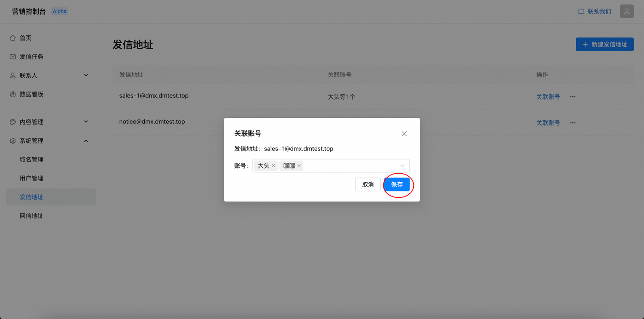Click 关联账号 link for sales-1@dmx.dmtest.top
This screenshot has height=319, width=644.
pyautogui.click(x=548, y=97)
